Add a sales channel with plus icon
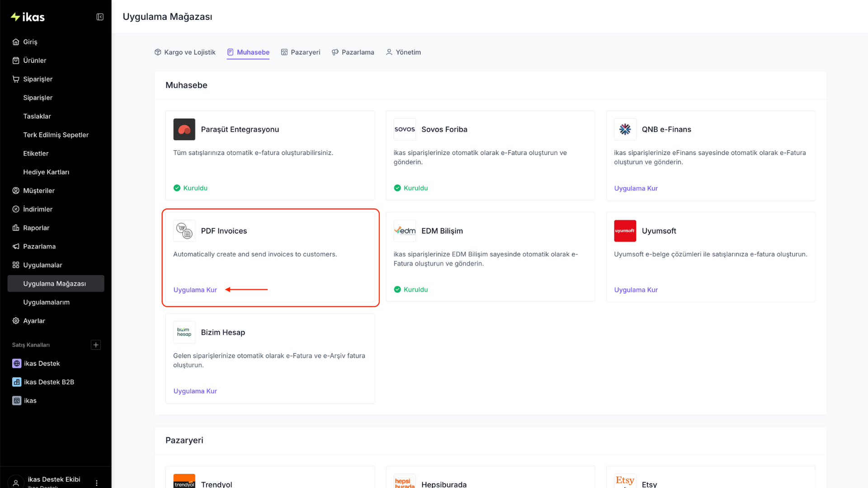Screen dimensions: 868x488 (x=96, y=345)
